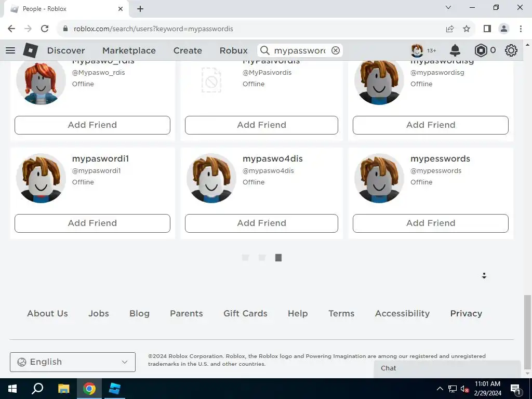Toggle the browser side panel icon
The height and width of the screenshot is (399, 532).
[487, 29]
